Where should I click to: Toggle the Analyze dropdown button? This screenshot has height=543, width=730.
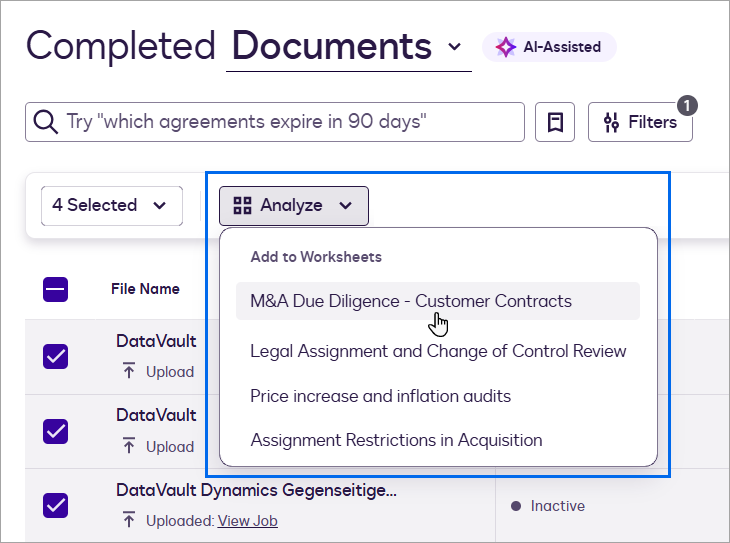point(294,206)
